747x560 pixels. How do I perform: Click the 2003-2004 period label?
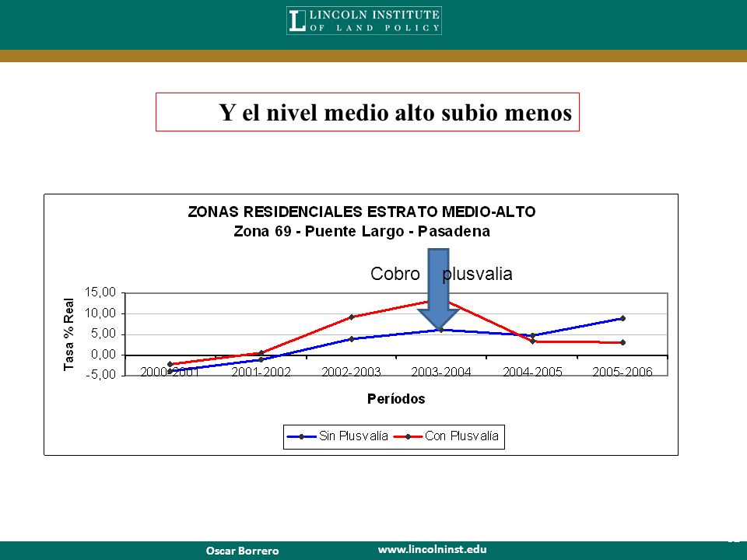(441, 372)
